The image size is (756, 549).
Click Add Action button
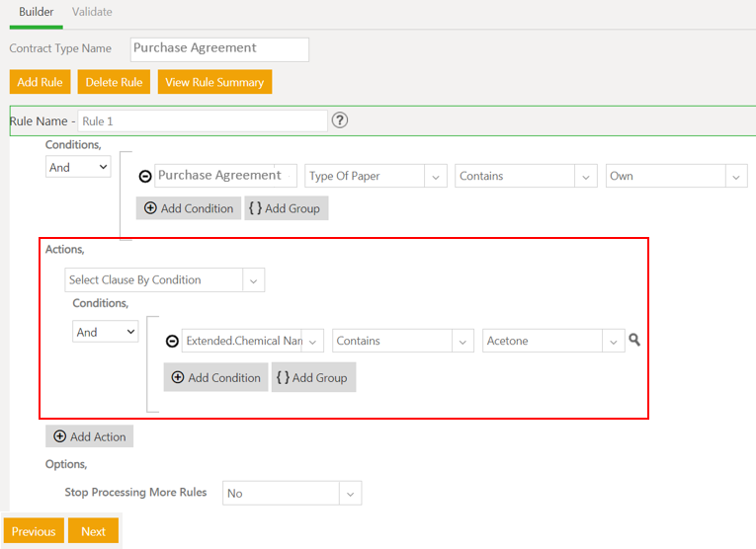[x=90, y=436]
